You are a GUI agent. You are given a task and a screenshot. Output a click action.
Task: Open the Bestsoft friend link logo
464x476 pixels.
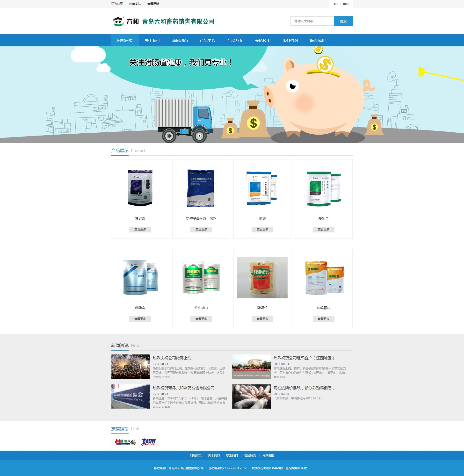[x=148, y=442]
